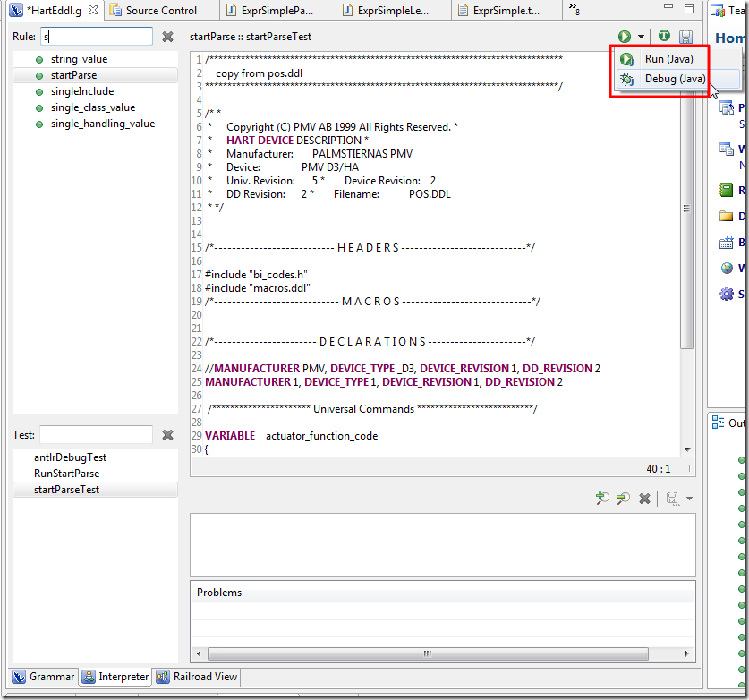This screenshot has width=749, height=700.
Task: Click the Home heading in Team panel
Action: point(730,38)
